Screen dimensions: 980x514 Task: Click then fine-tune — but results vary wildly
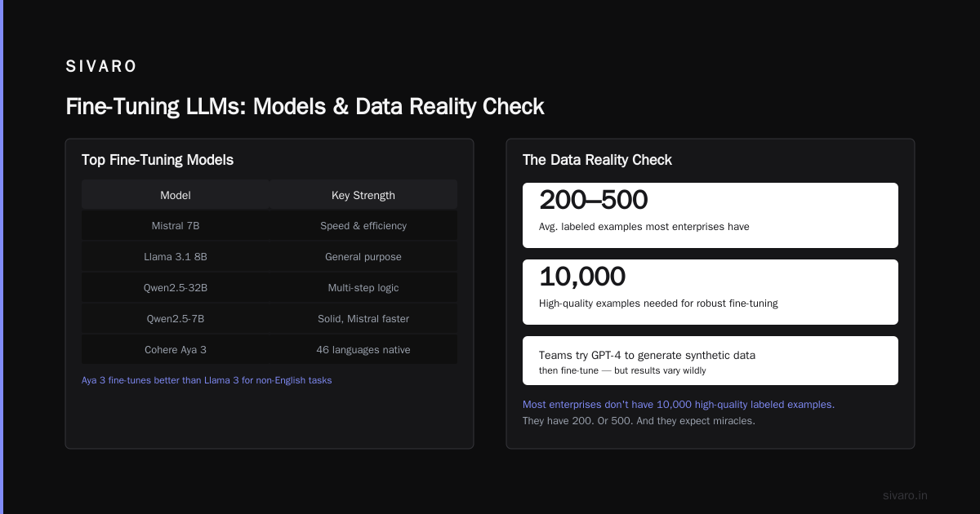click(622, 370)
